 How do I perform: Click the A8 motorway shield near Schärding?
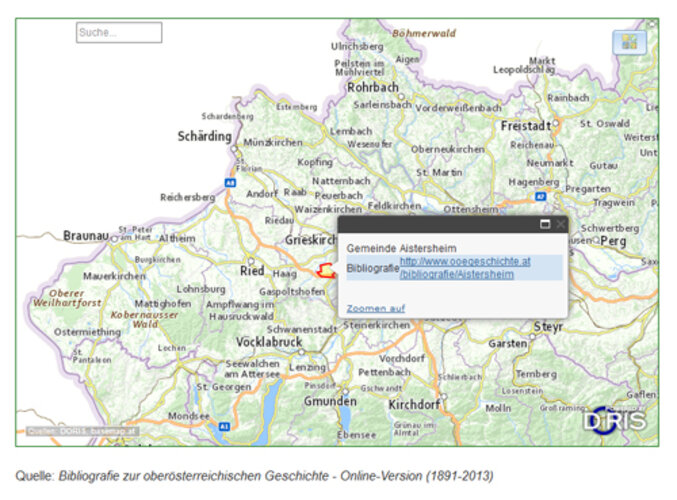230,183
